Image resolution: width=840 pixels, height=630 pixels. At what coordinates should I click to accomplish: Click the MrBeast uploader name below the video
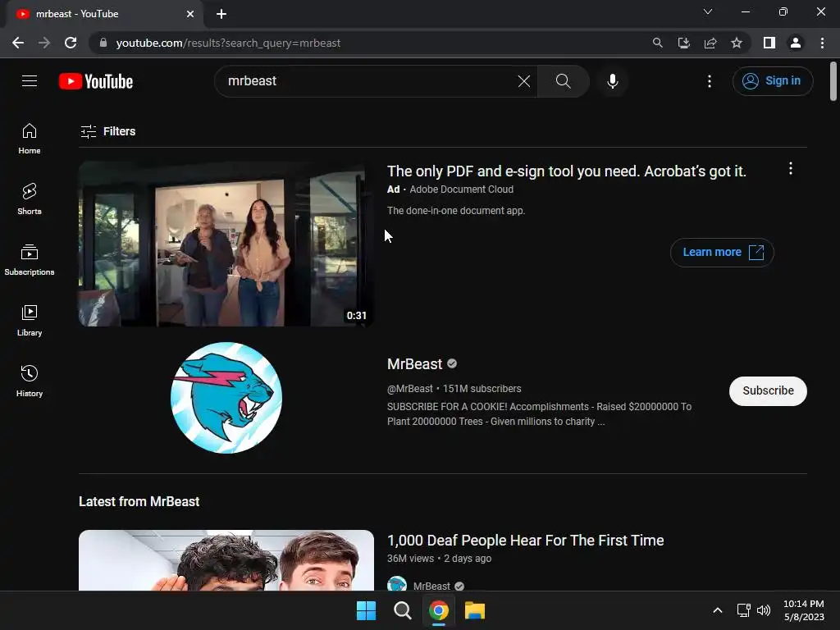[x=431, y=586]
